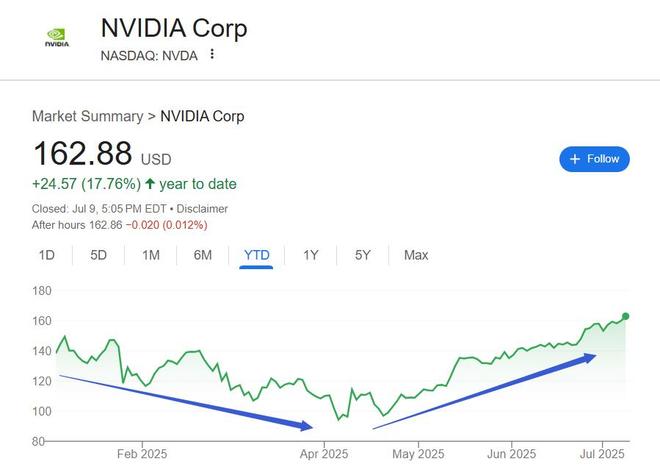Viewport: 660px width, 467px height.
Task: Click the blue upward trend arrow head
Action: tap(589, 358)
